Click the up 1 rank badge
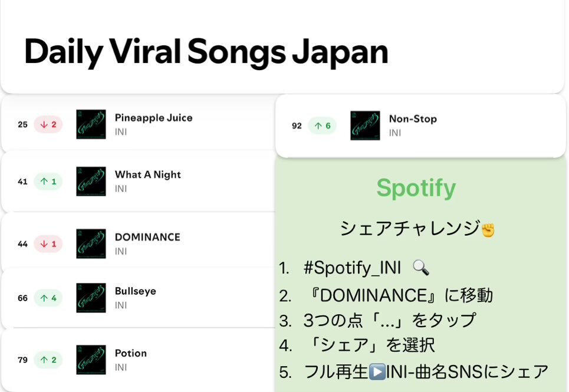569x392 pixels. click(x=48, y=182)
